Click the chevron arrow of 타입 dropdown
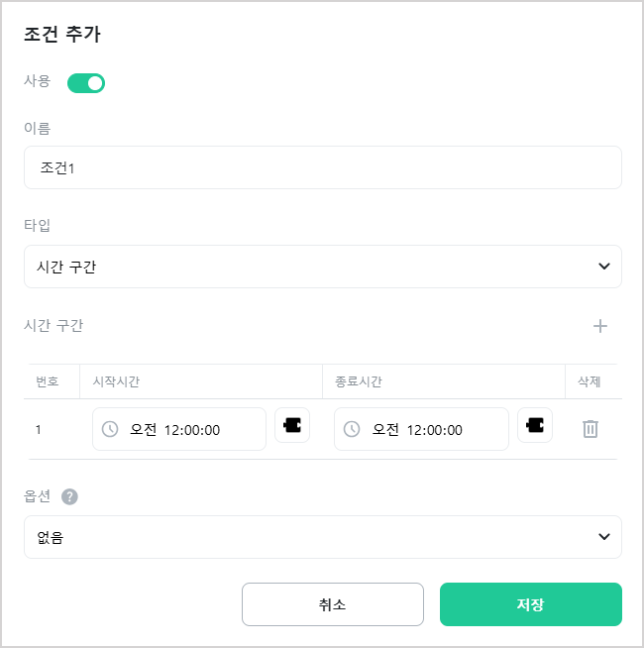Image resolution: width=644 pixels, height=648 pixels. coord(604,267)
